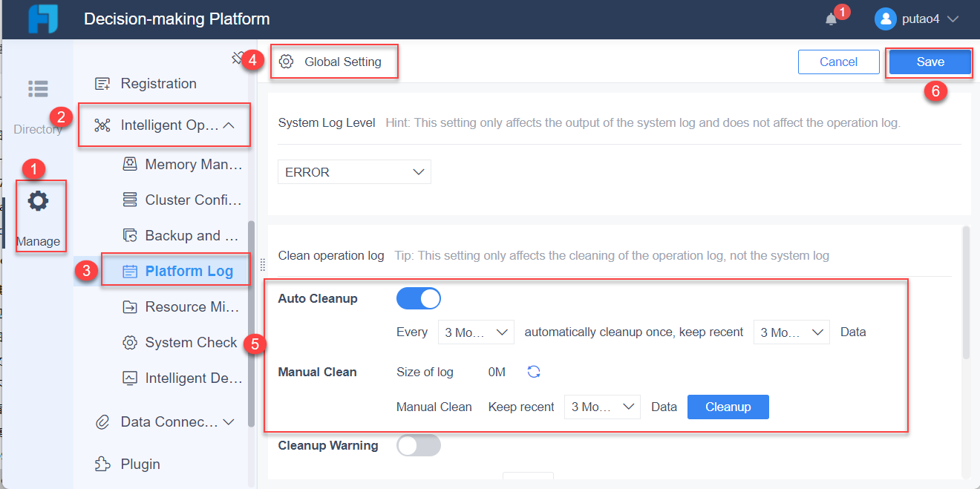Viewport: 980px width, 489px height.
Task: Open the Manual Clean keep recent dropdown
Action: [x=602, y=407]
